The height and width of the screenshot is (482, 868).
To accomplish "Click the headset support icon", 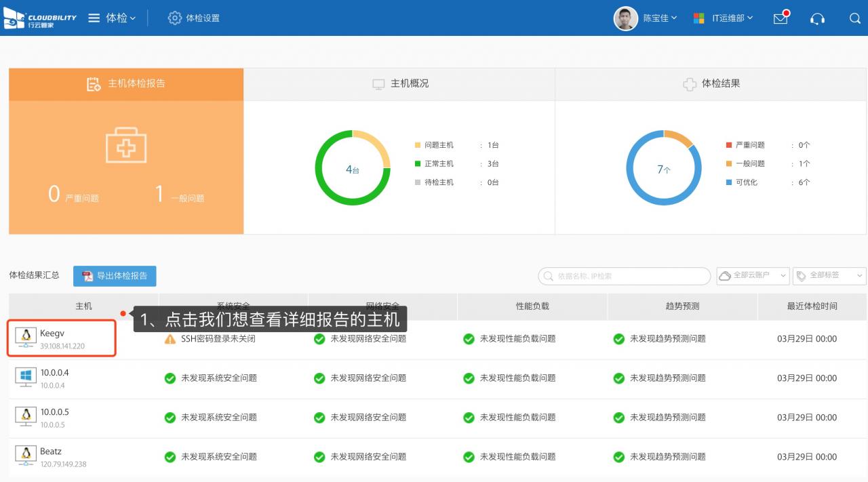I will (817, 18).
